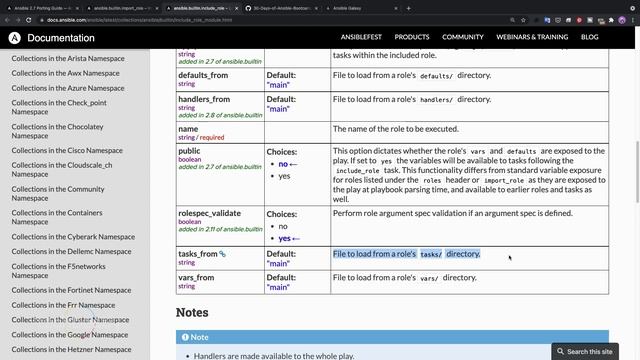Open Collections in the Frr Namespace

(x=63, y=305)
